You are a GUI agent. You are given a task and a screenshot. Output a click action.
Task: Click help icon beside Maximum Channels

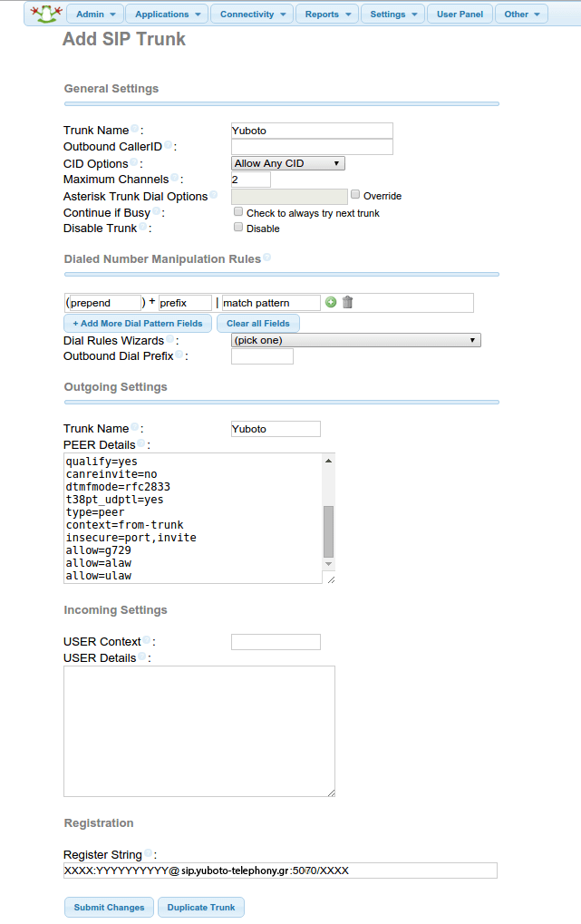pos(174,178)
